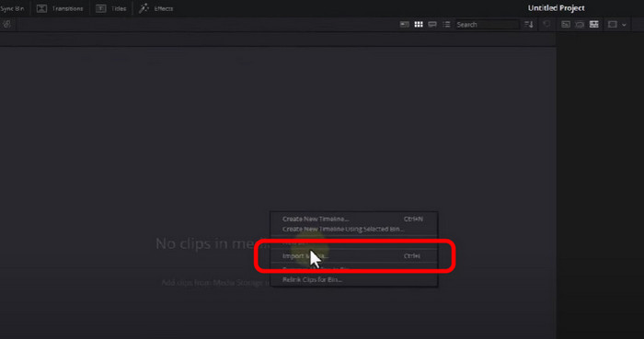Open the Effects panel
Image resolution: width=644 pixels, height=339 pixels.
[x=155, y=8]
